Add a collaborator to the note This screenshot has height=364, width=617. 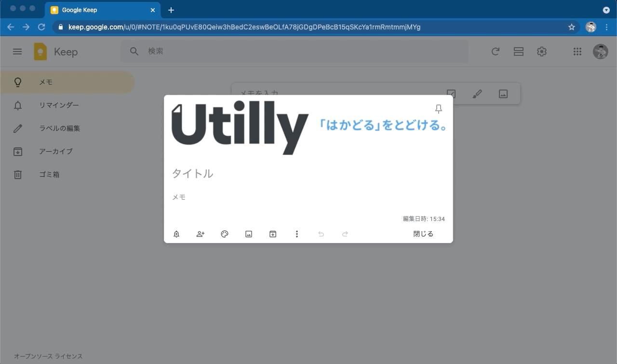click(201, 234)
